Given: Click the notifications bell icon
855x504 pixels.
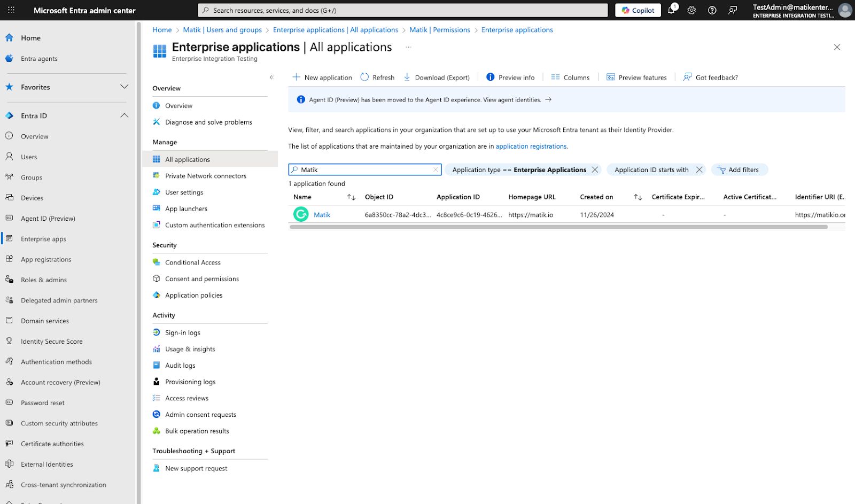Looking at the screenshot, I should 671,10.
